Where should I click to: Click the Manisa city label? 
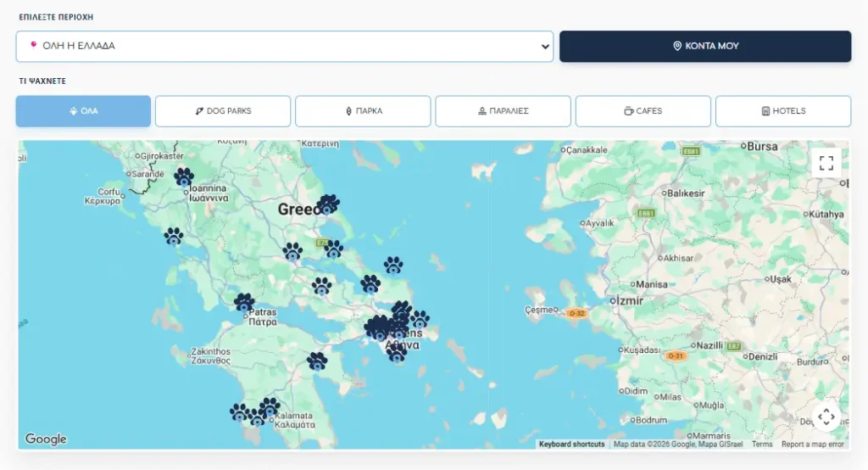[x=652, y=284]
